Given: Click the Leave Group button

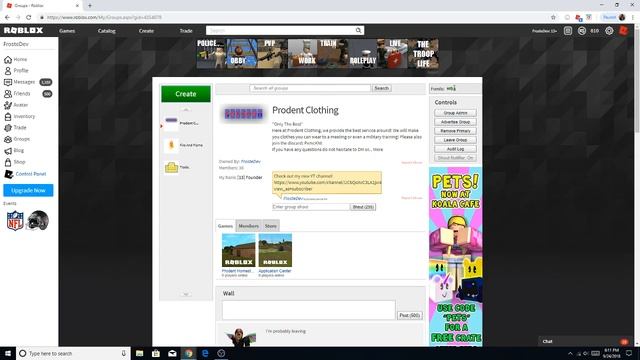Looking at the screenshot, I should (455, 140).
